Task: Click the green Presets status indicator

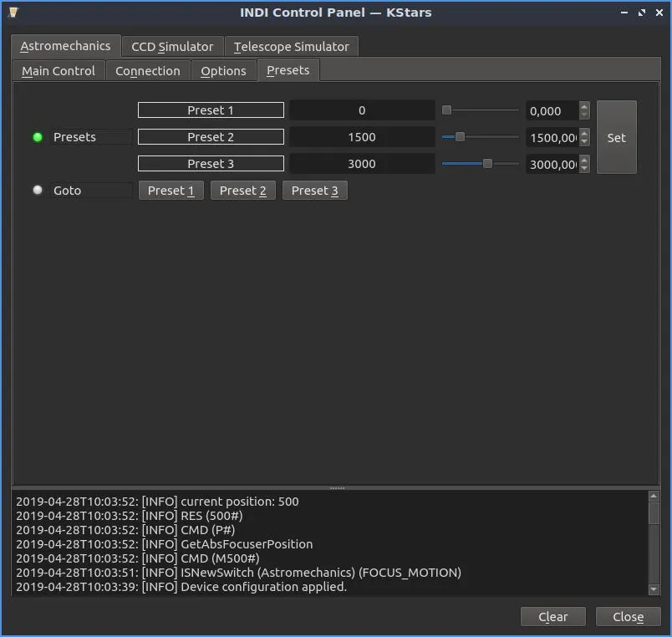Action: (x=38, y=137)
